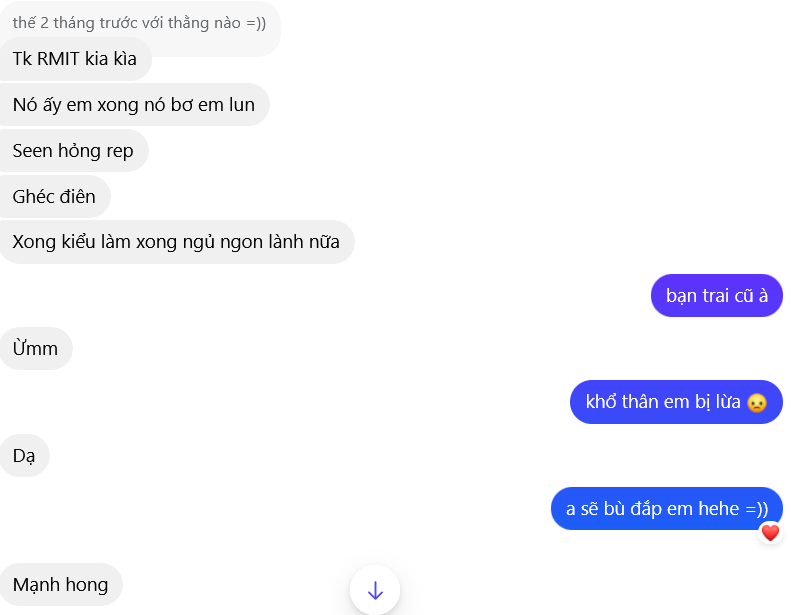
Task: Select the "Tk RMIT kia kìa" message
Action: [x=75, y=58]
